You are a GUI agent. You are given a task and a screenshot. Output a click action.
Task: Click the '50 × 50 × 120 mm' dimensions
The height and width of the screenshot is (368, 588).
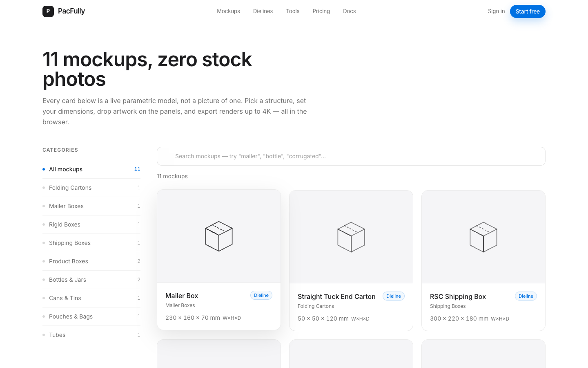click(x=323, y=319)
